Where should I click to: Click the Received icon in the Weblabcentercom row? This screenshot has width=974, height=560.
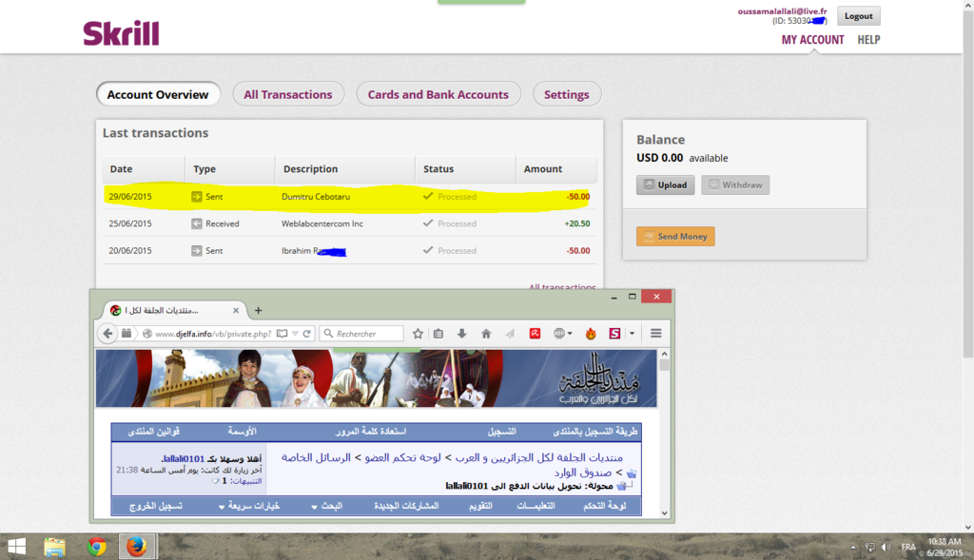[196, 223]
